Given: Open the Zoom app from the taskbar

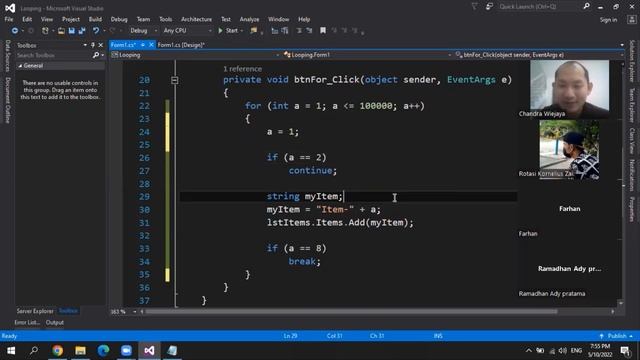Looking at the screenshot, I should [126, 351].
